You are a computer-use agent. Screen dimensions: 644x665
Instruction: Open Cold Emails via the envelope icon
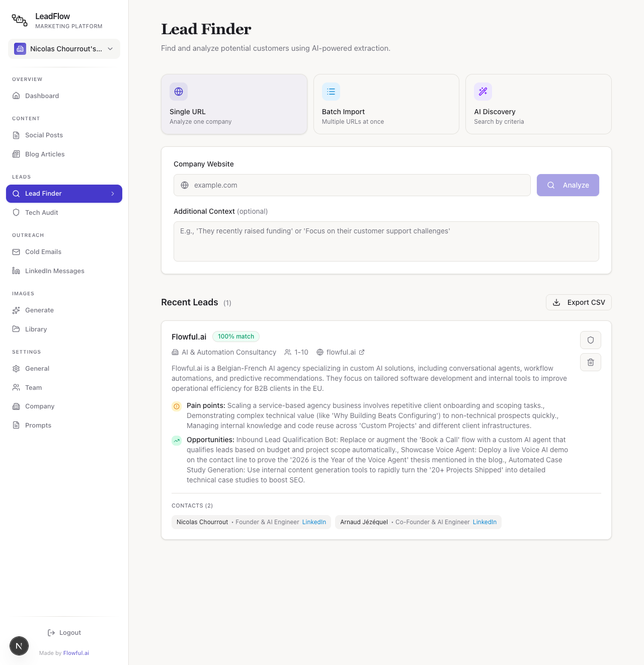tap(17, 252)
